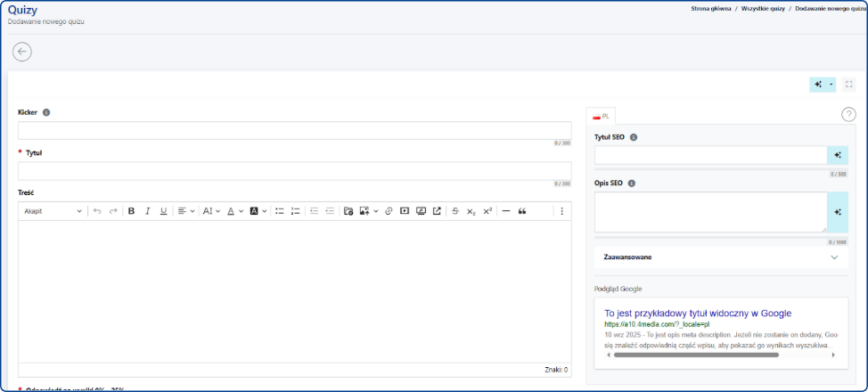The height and width of the screenshot is (392, 868).
Task: Open the Akapit paragraph style dropdown
Action: [53, 211]
